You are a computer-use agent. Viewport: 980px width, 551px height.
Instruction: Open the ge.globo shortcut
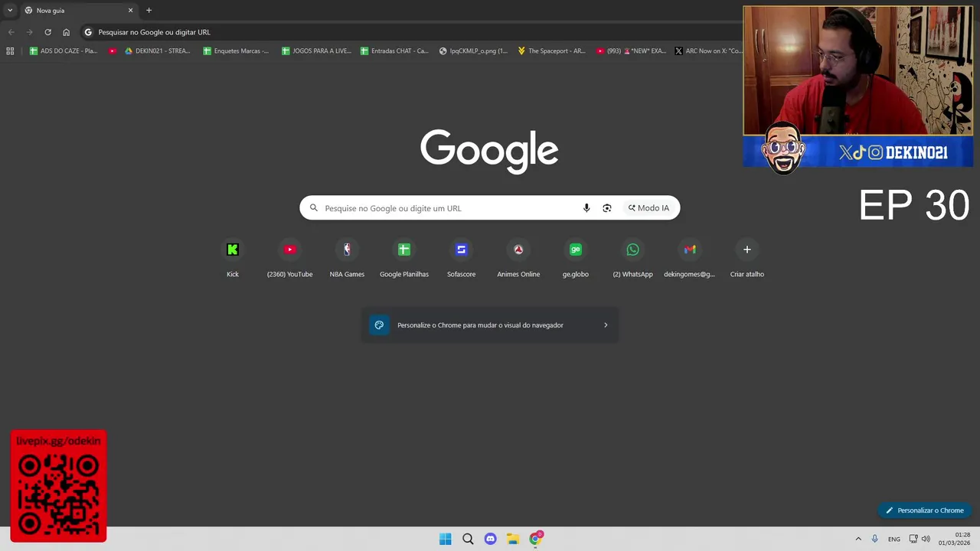[576, 259]
